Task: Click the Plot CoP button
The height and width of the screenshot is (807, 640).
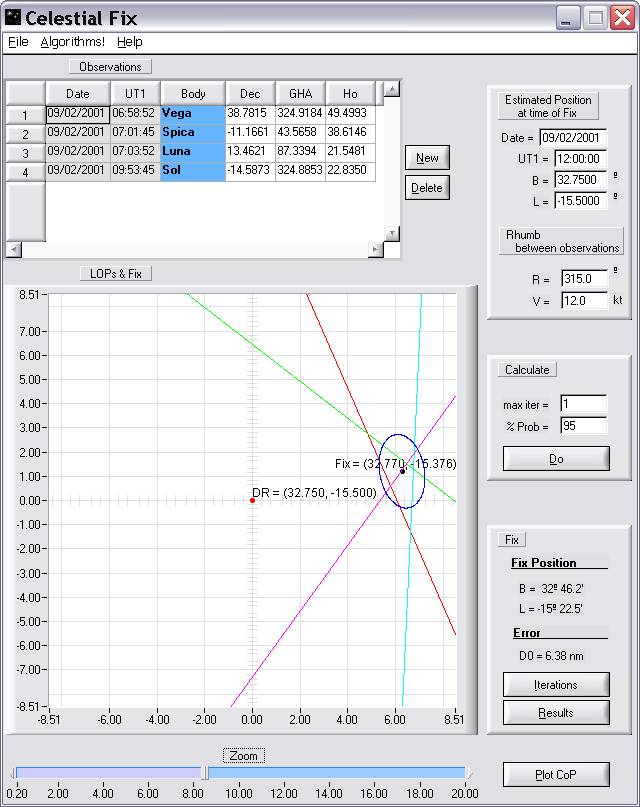Action: pyautogui.click(x=555, y=774)
